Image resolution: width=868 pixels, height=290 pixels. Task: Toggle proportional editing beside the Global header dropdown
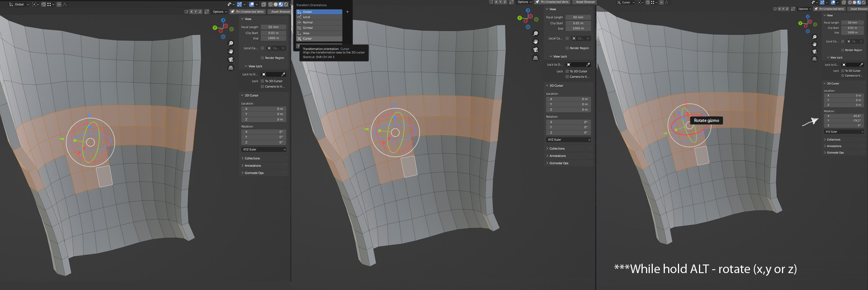59,5
